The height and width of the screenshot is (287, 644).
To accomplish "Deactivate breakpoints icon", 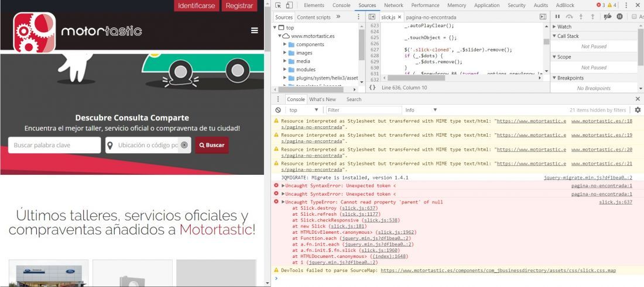I will [608, 16].
